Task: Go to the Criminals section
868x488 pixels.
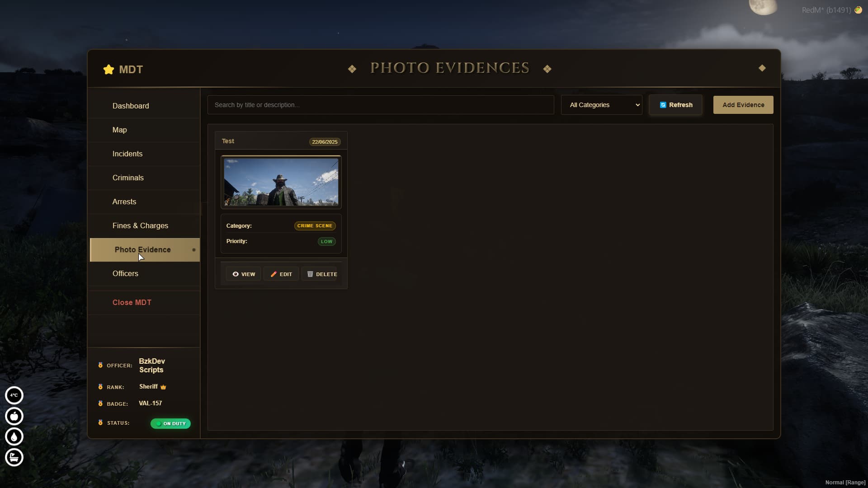Action: pyautogui.click(x=128, y=178)
